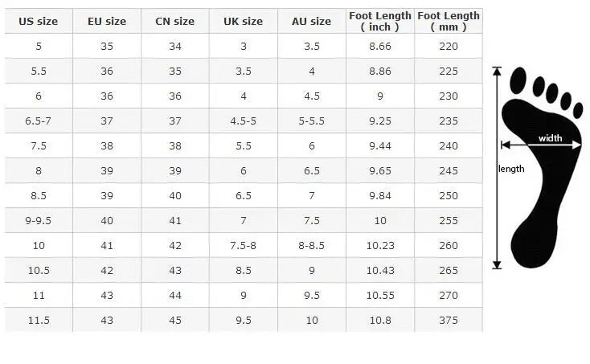Click the big toe of the footprint
The height and width of the screenshot is (364, 590).
pos(518,81)
